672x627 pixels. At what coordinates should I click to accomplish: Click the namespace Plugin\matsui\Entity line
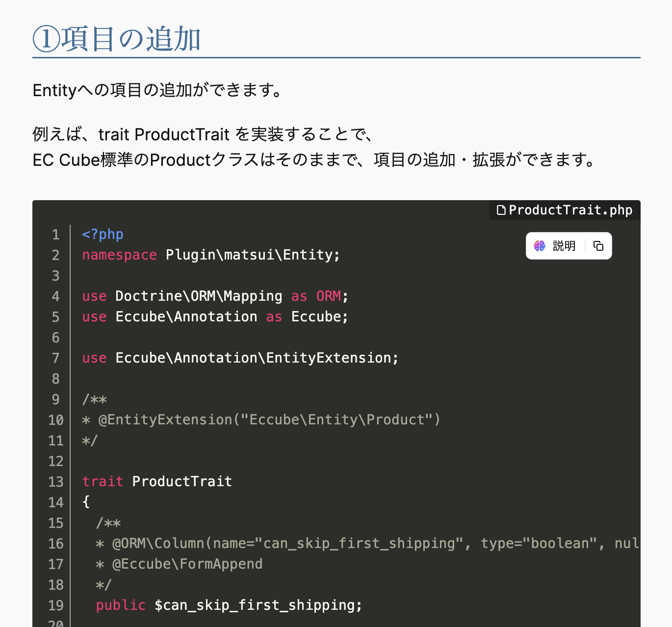(211, 255)
